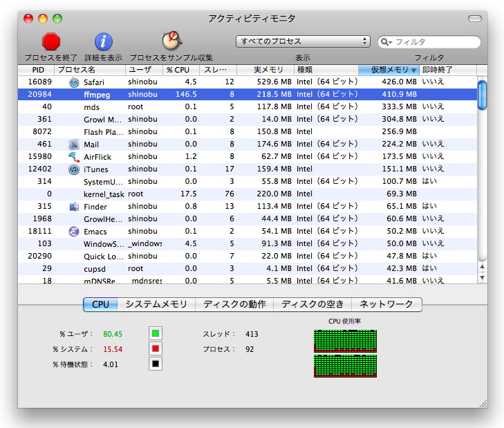
Task: Click the 仮想メモリ column sort header
Action: coord(389,70)
